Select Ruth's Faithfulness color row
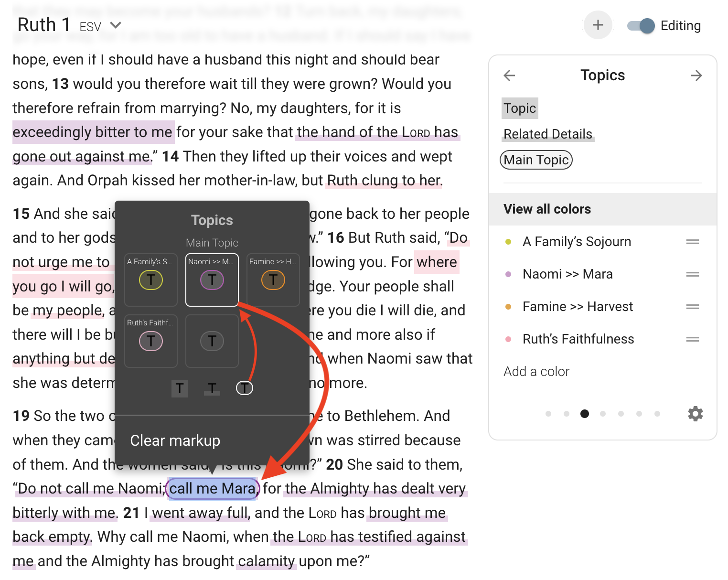The height and width of the screenshot is (580, 728). (x=602, y=339)
